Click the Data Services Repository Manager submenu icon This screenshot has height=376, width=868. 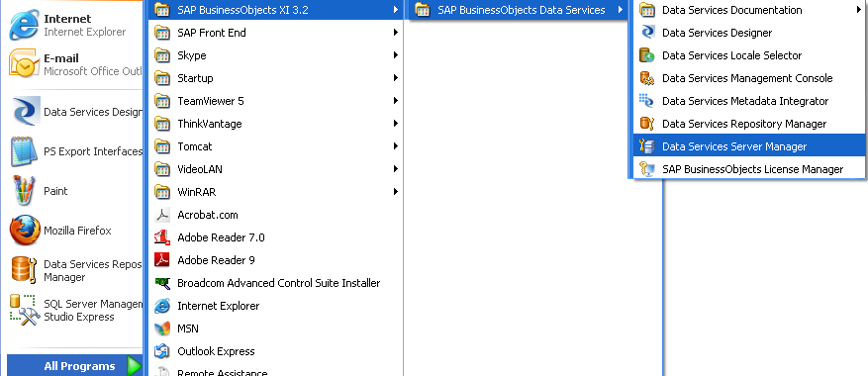pyautogui.click(x=646, y=124)
